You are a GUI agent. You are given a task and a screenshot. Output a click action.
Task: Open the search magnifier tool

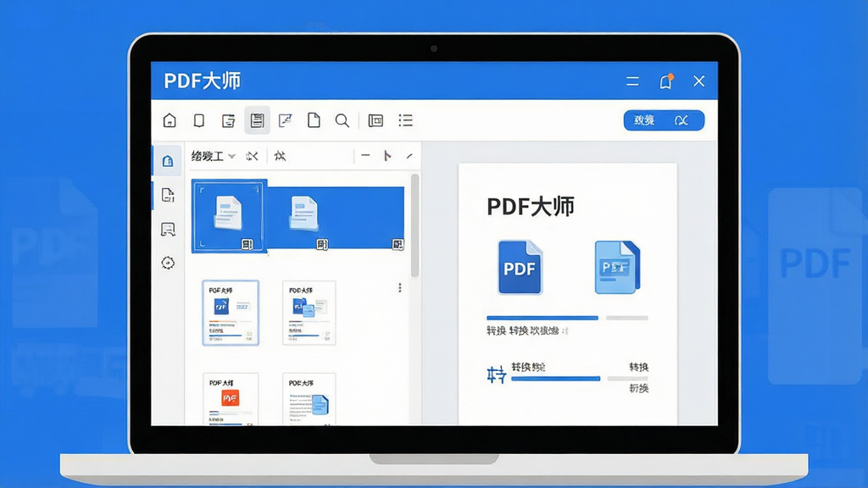(x=342, y=120)
